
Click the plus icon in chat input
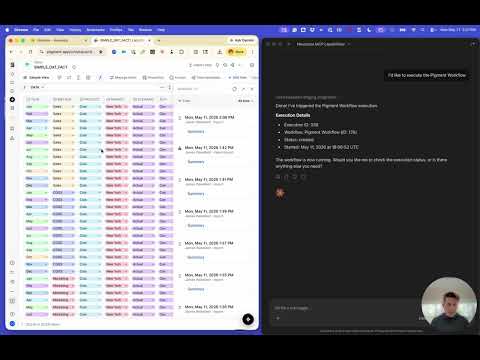coord(278,318)
